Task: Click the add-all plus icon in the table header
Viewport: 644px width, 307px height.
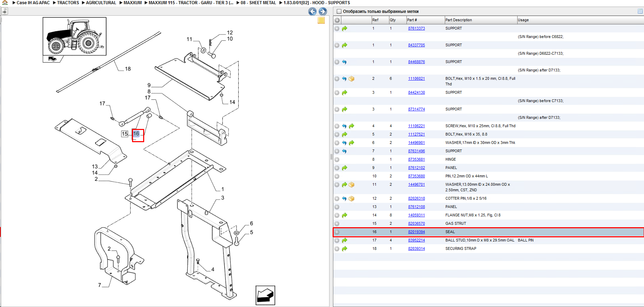Action: pos(337,20)
